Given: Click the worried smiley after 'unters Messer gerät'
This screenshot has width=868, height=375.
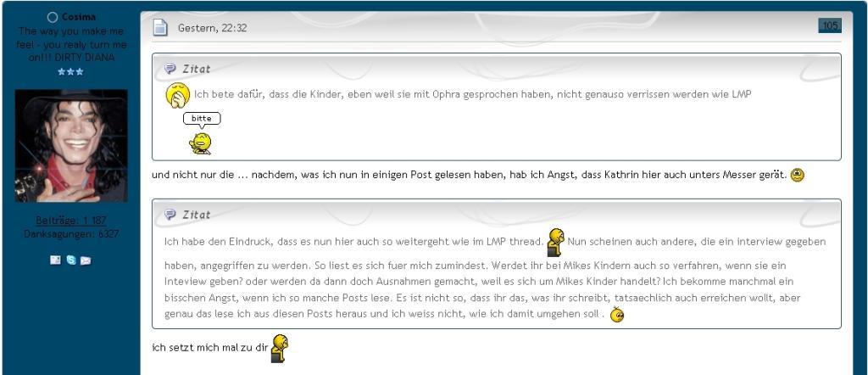Looking at the screenshot, I should point(797,175).
